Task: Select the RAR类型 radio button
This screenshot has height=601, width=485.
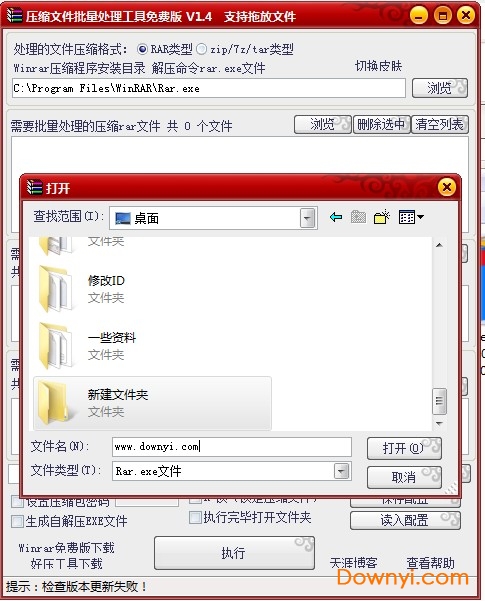Action: tap(142, 49)
